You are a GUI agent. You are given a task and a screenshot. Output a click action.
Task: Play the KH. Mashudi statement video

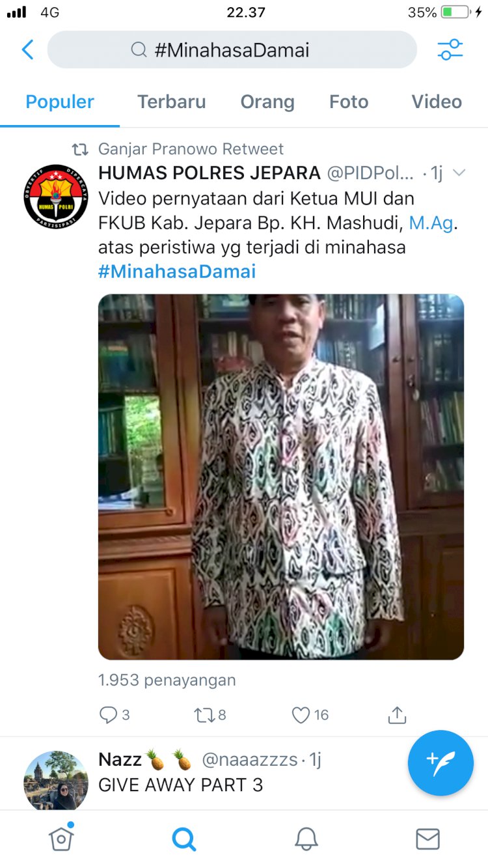[281, 477]
